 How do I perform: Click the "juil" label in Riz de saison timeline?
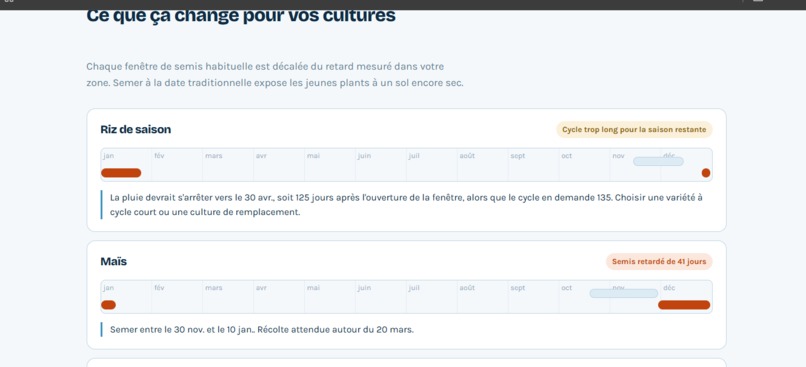[414, 156]
